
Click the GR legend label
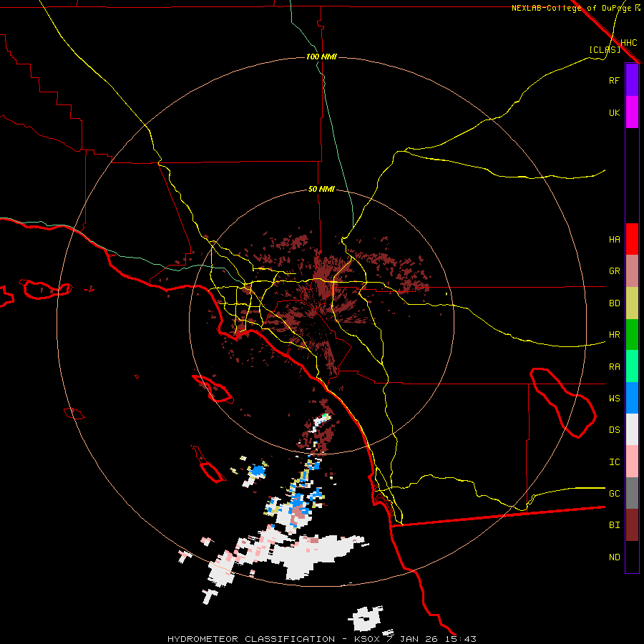coord(614,271)
